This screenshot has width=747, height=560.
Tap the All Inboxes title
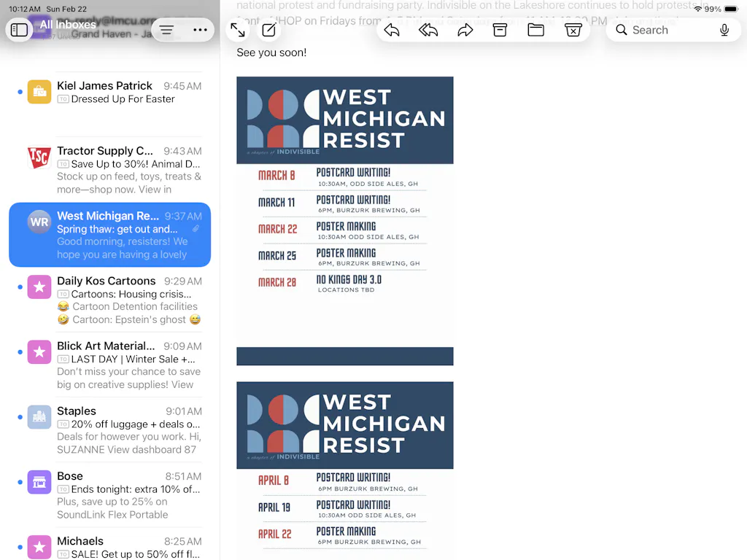click(68, 25)
